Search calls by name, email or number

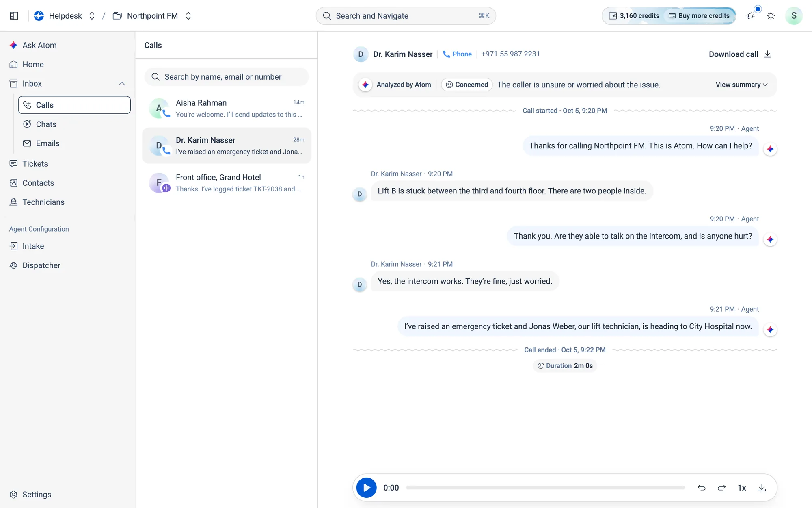(x=227, y=77)
